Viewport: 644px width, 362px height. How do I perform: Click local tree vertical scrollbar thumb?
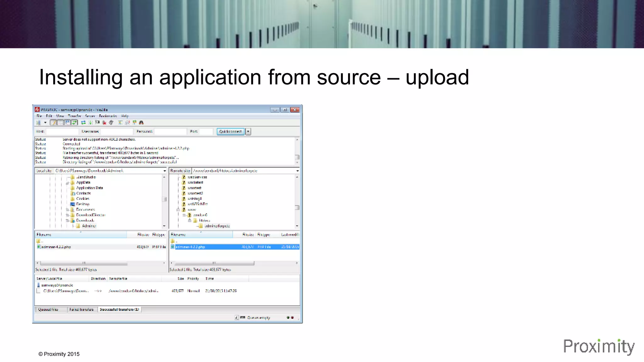tap(164, 199)
